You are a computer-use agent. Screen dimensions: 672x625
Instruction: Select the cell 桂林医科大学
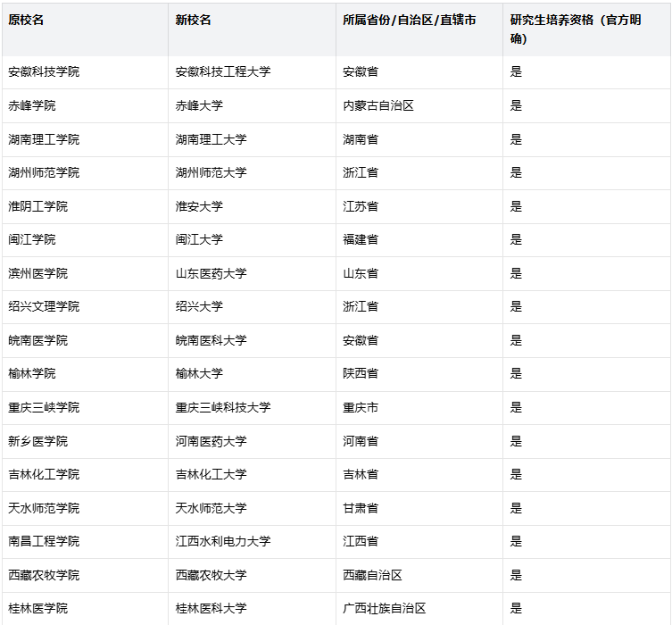[x=252, y=609]
